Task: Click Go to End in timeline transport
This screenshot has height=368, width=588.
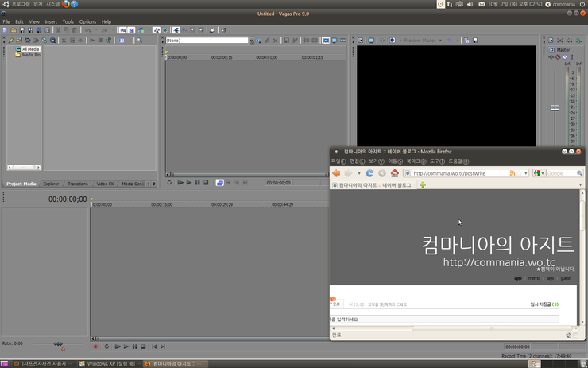Action: pyautogui.click(x=164, y=347)
